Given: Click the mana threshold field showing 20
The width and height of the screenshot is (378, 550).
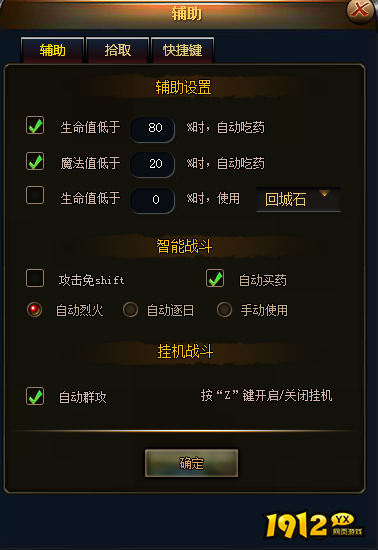Looking at the screenshot, I should coord(153,164).
